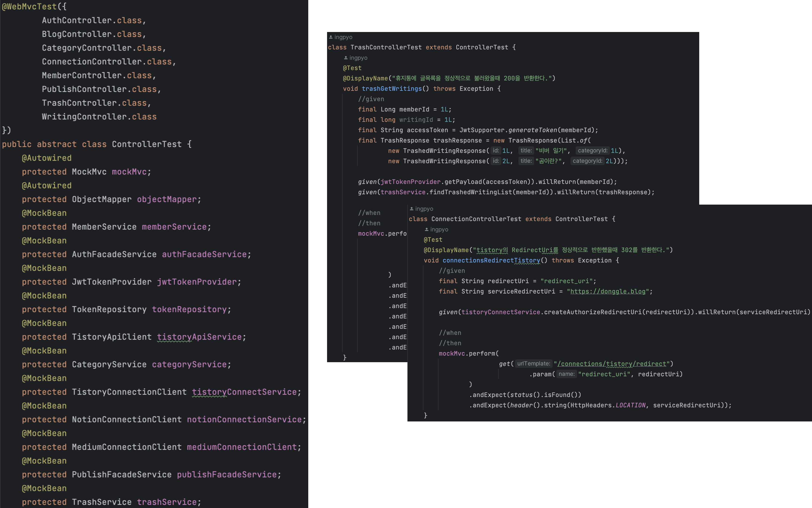Click the "비버 일기" title string
Viewport: 812px width, 508px height.
(x=551, y=151)
